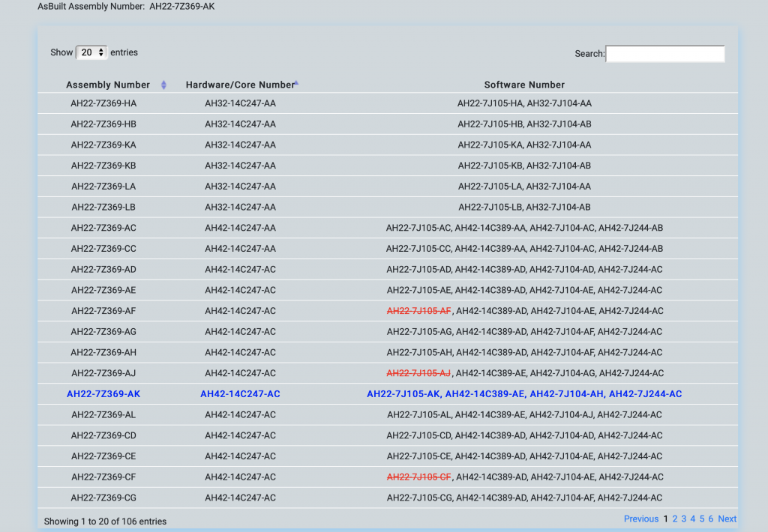Click hardware number in AH22-7Z369-AC row
The height and width of the screenshot is (532, 768).
point(240,228)
